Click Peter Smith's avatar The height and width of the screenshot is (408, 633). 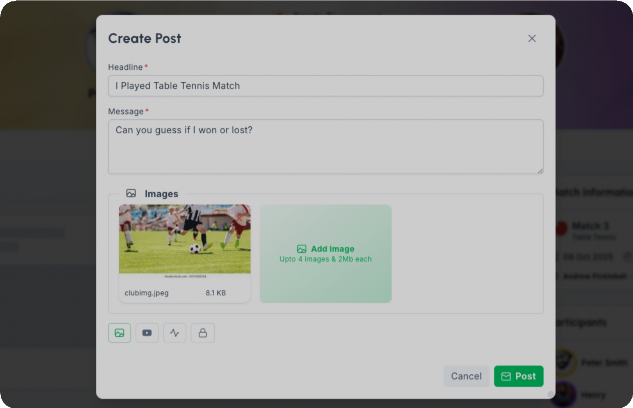(x=565, y=362)
